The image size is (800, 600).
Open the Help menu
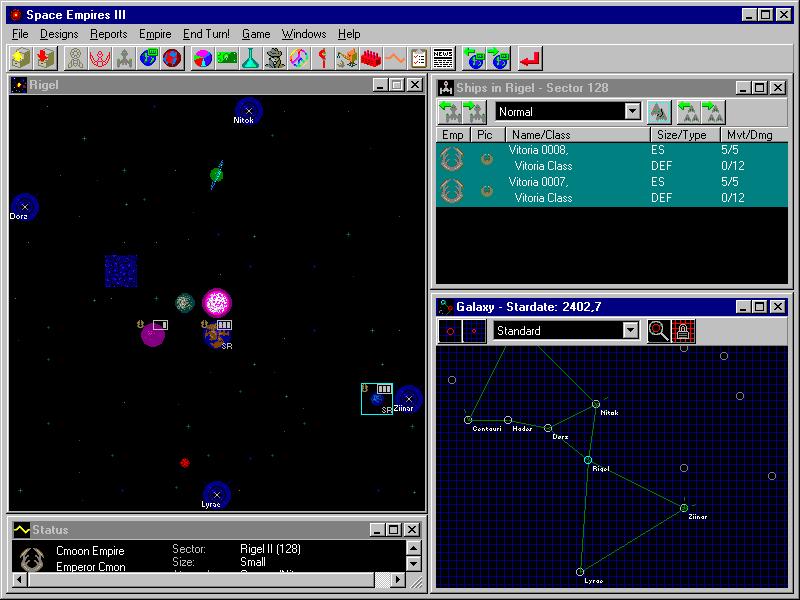pyautogui.click(x=349, y=34)
